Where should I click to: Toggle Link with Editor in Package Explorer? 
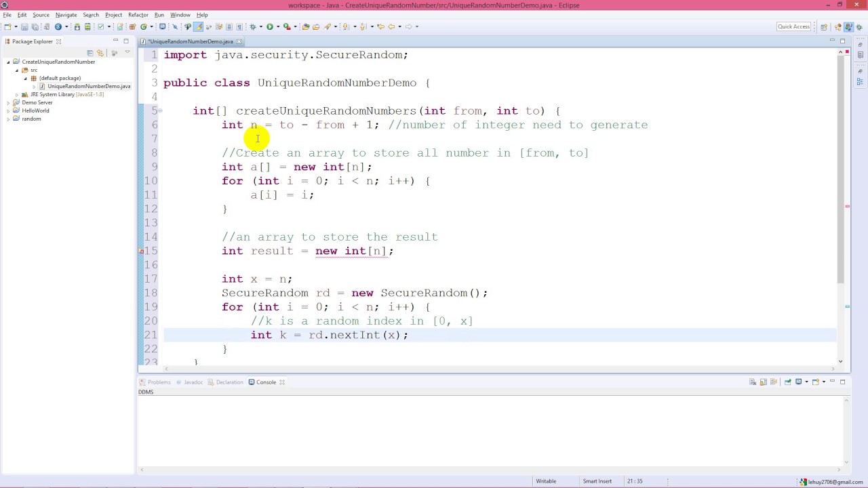(100, 53)
